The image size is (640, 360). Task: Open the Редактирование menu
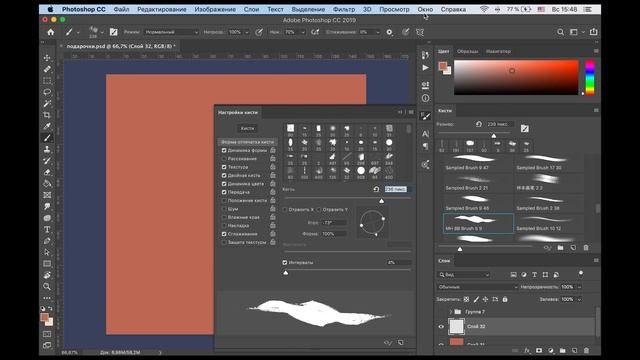pyautogui.click(x=162, y=9)
